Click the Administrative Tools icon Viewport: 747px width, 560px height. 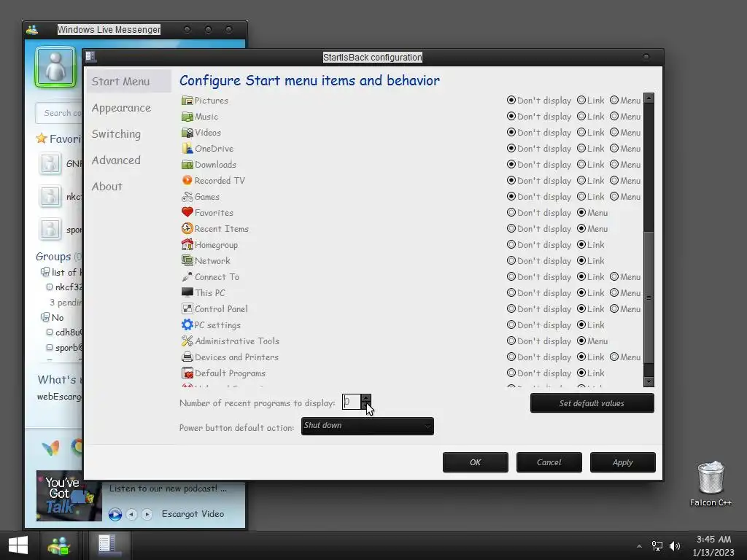click(x=187, y=341)
